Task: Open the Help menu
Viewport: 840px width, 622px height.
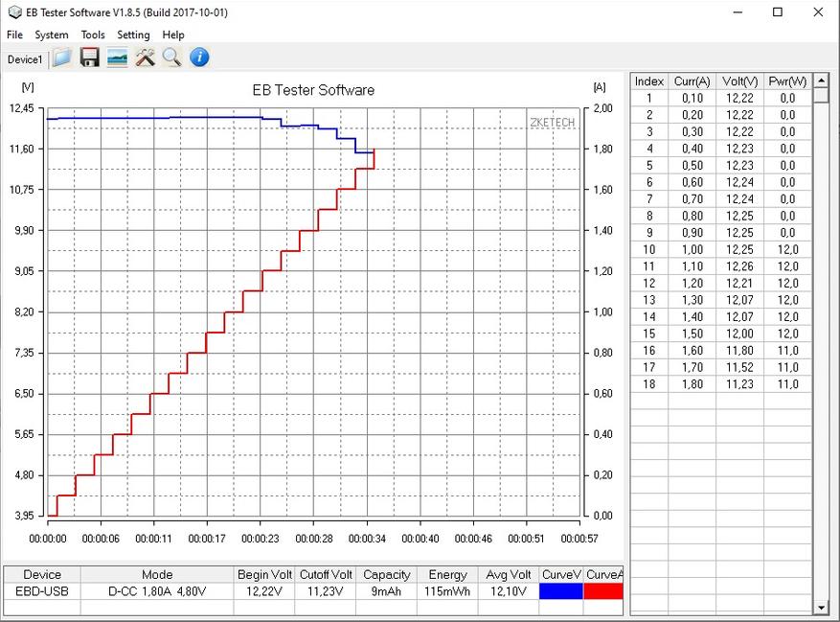Action: click(x=173, y=35)
